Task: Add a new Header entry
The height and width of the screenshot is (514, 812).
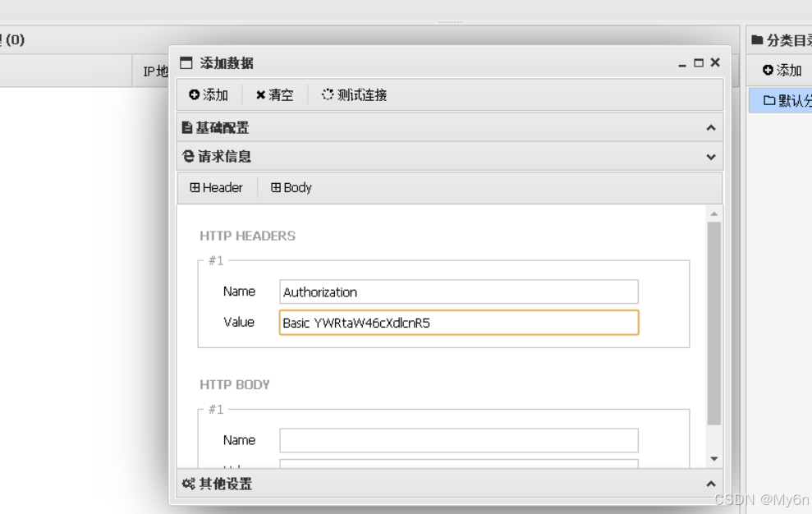Action: coord(217,187)
